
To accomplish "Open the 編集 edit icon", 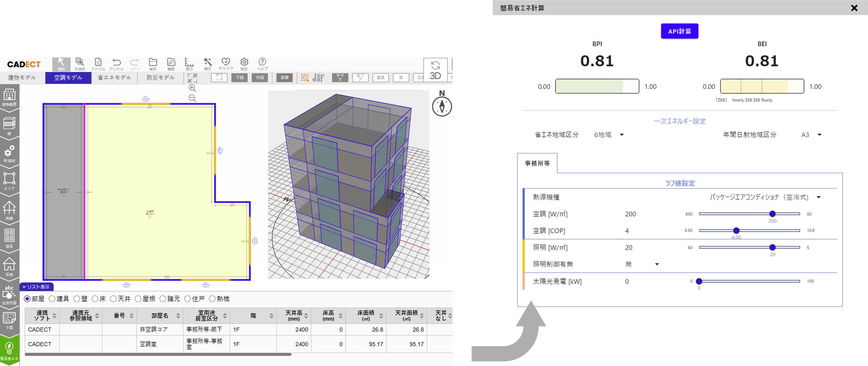I will pos(171,64).
